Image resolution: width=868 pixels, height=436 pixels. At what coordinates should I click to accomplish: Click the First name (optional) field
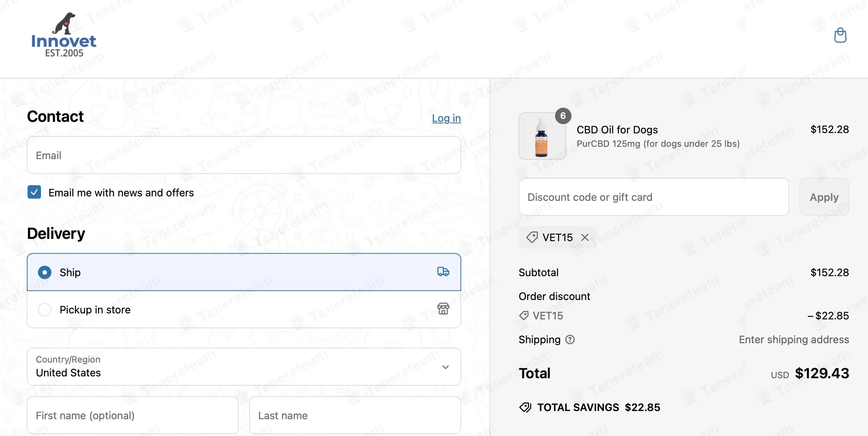point(133,415)
